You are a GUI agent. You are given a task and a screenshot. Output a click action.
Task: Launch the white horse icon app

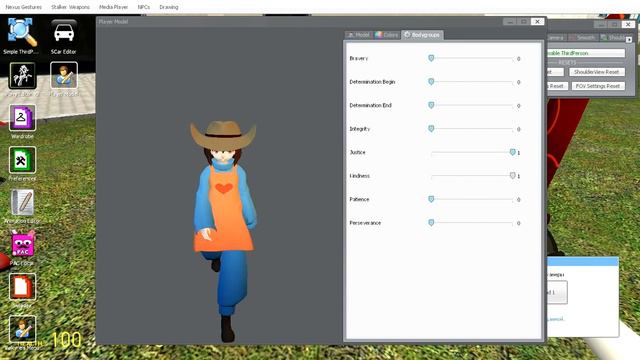22,76
